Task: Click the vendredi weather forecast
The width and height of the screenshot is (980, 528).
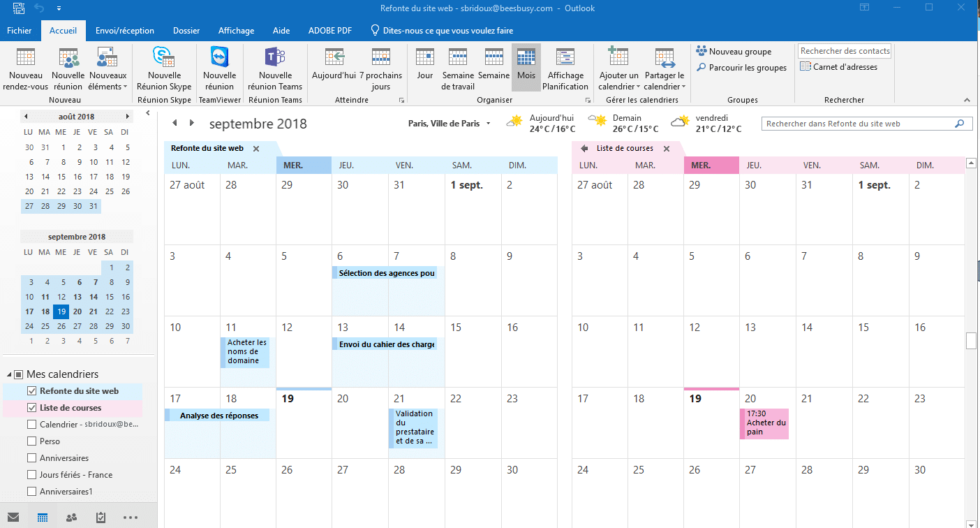Action: tap(706, 123)
